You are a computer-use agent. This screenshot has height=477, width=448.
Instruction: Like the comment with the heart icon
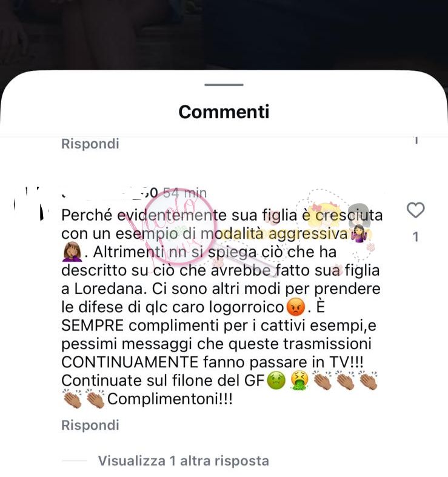tap(415, 210)
